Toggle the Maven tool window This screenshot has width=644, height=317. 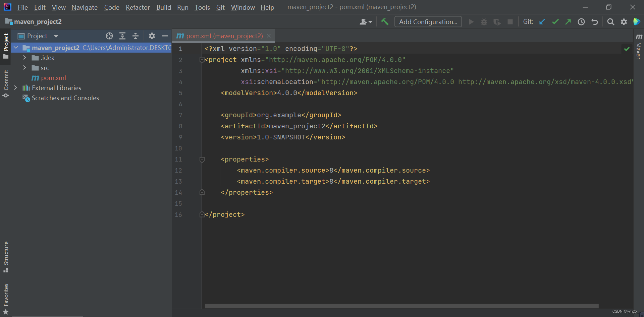[x=639, y=47]
